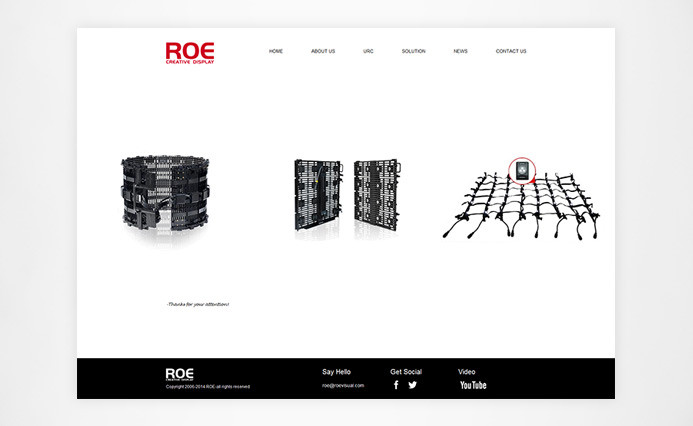Select URC in the navigation bar
This screenshot has height=426, width=693.
(x=368, y=51)
